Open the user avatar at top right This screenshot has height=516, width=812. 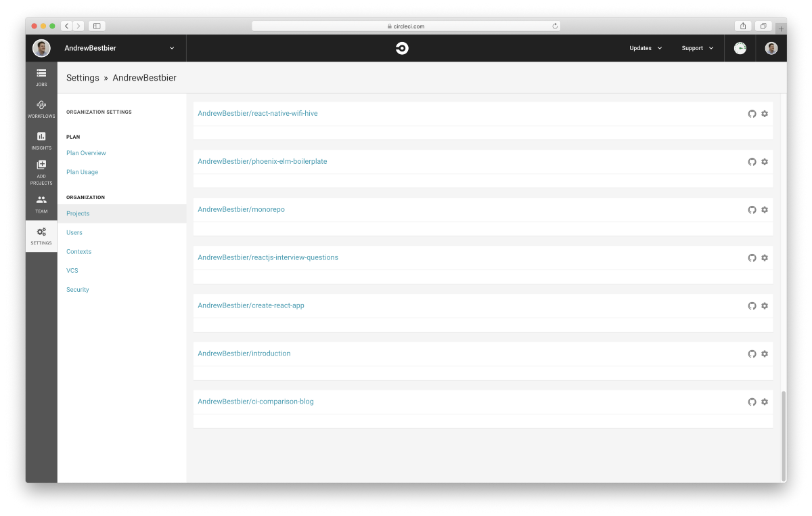pyautogui.click(x=771, y=48)
